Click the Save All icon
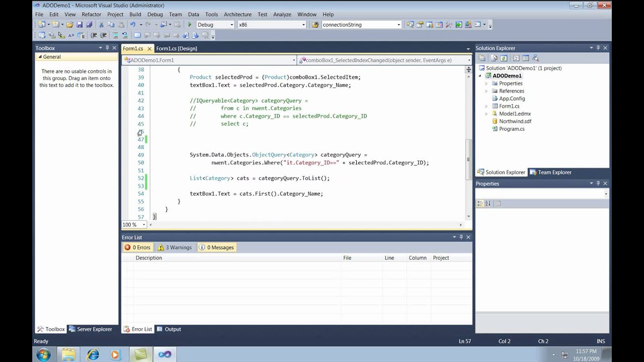 point(89,25)
